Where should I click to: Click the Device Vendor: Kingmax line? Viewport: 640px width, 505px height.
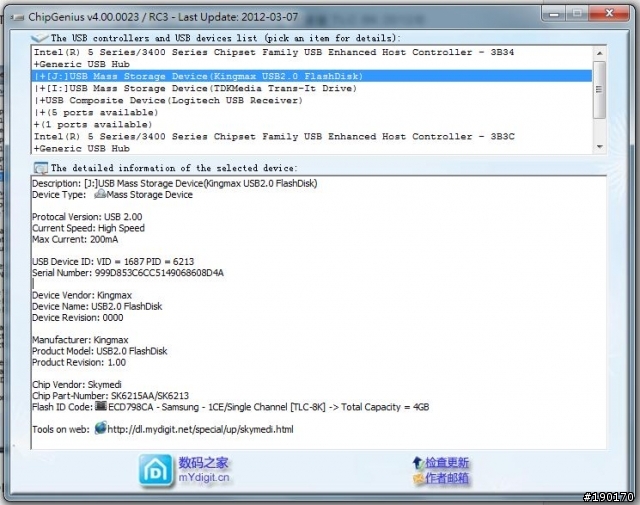[x=82, y=295]
